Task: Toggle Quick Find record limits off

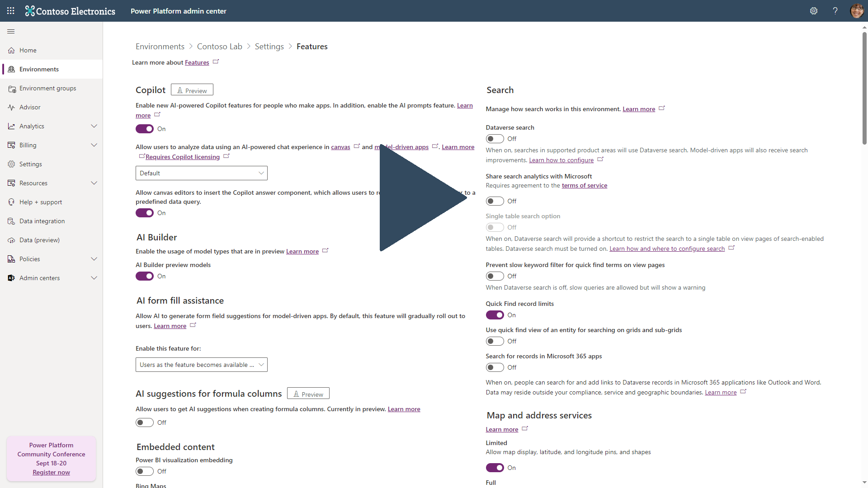Action: [x=495, y=314]
